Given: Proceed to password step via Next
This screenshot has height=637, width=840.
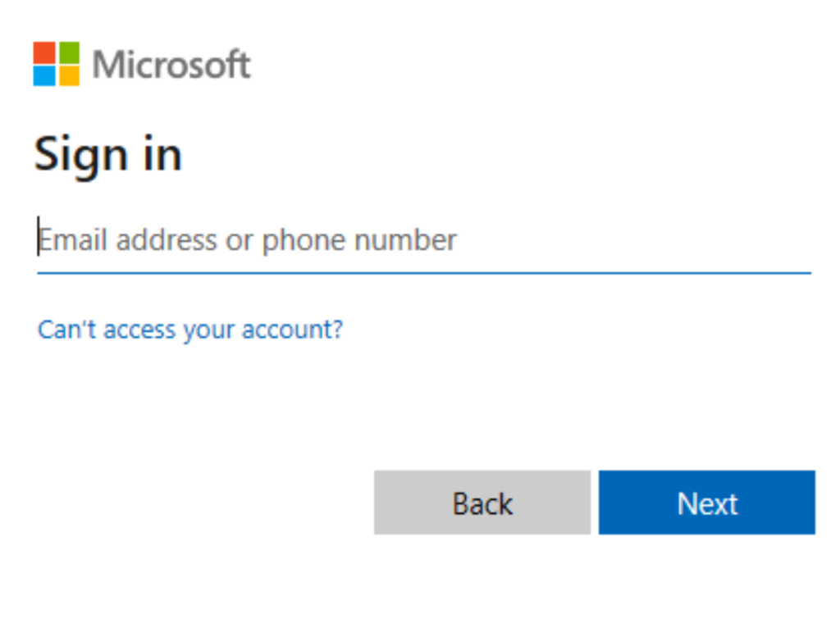Looking at the screenshot, I should 706,503.
